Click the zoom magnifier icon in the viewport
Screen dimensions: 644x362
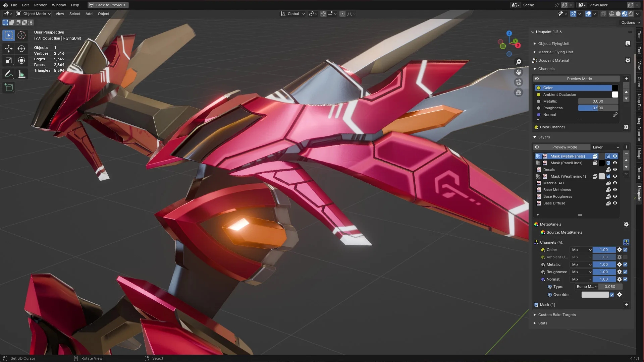tap(519, 62)
